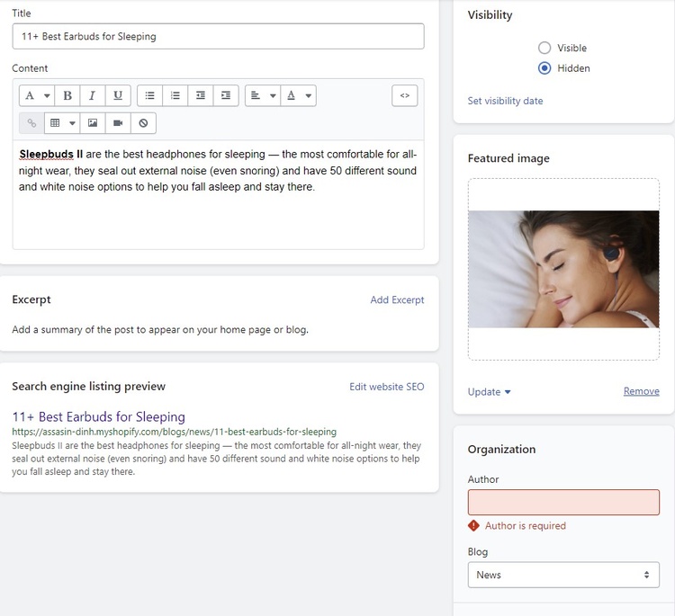This screenshot has height=616, width=675.
Task: Apply italic formatting
Action: pos(92,95)
